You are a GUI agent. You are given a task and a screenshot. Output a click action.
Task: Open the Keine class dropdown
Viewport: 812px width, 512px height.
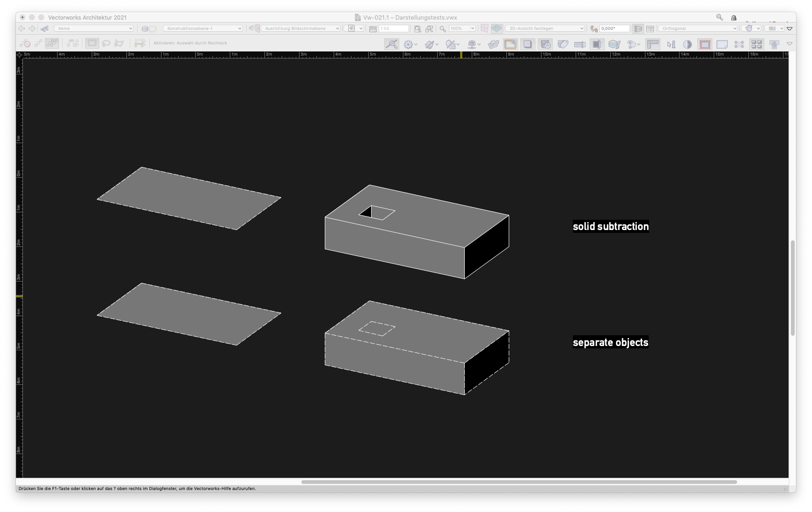pyautogui.click(x=94, y=28)
